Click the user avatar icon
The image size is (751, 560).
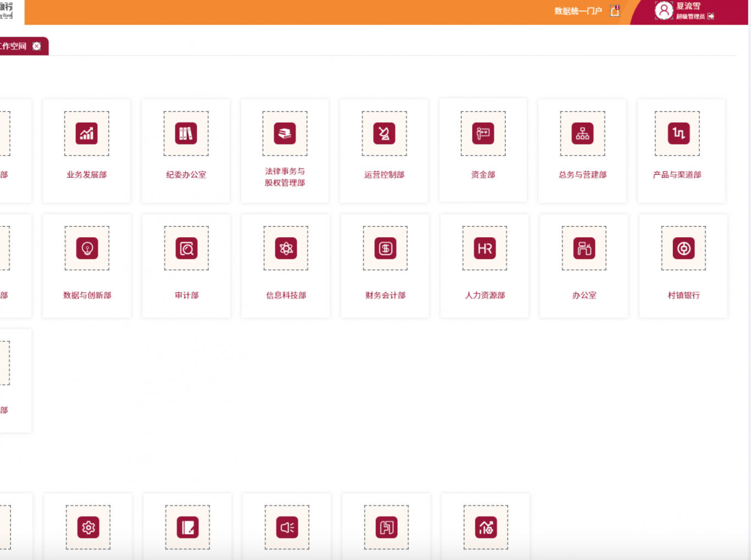click(664, 10)
